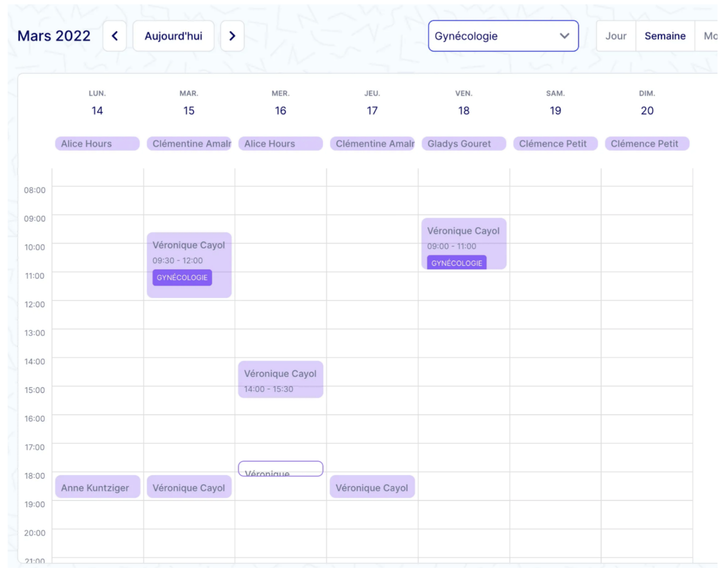The width and height of the screenshot is (728, 575).
Task: Open Anne Kuntziger event on Monday
Action: point(97,487)
